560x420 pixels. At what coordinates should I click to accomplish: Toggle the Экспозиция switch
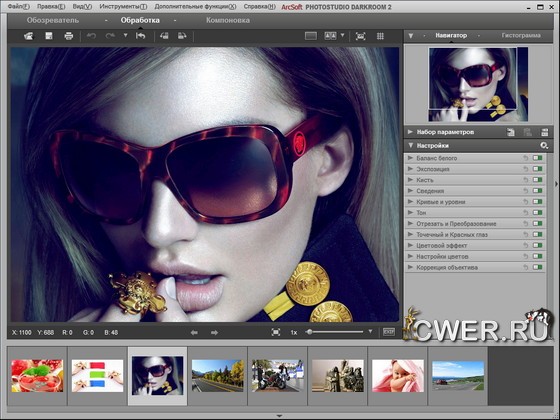point(538,169)
